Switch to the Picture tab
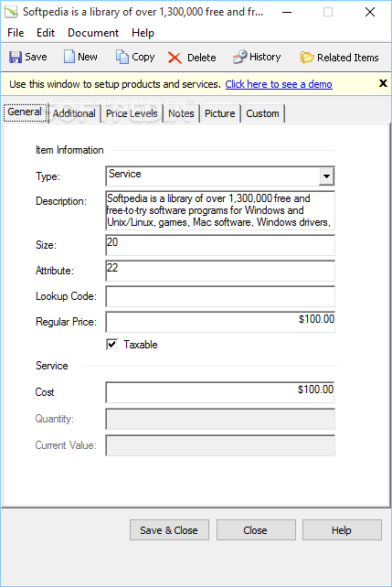 point(220,113)
